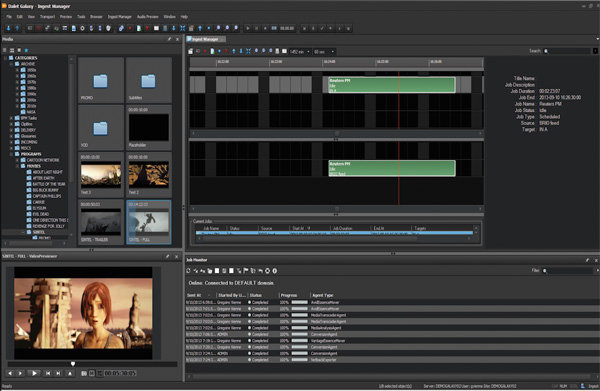Screen dimensions: 600x391
Task: Click the eject triangle button in VideoPreviewer
Action: coord(70,373)
